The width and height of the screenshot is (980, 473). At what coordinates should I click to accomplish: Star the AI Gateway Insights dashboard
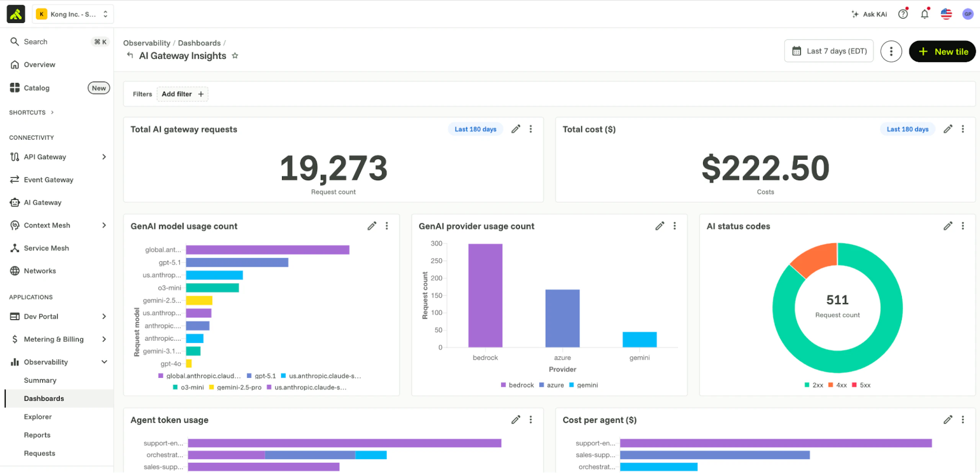tap(235, 56)
